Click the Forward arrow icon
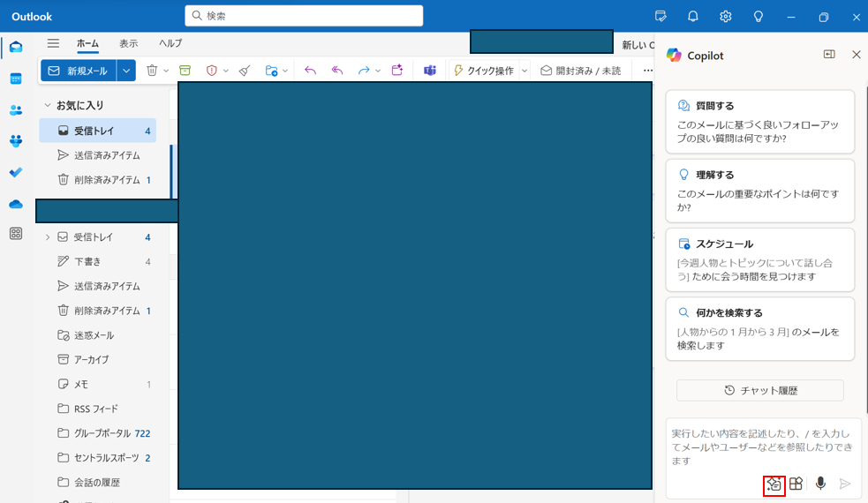 (x=364, y=71)
